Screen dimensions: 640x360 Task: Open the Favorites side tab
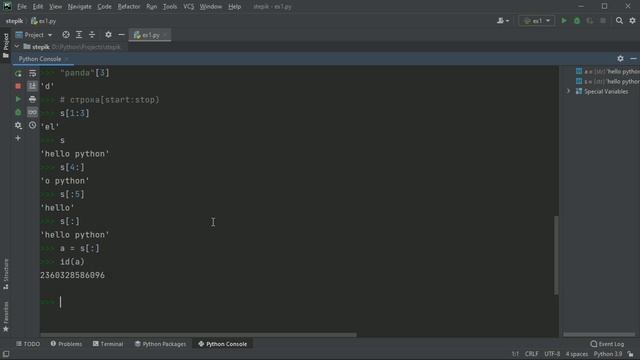pyautogui.click(x=6, y=317)
